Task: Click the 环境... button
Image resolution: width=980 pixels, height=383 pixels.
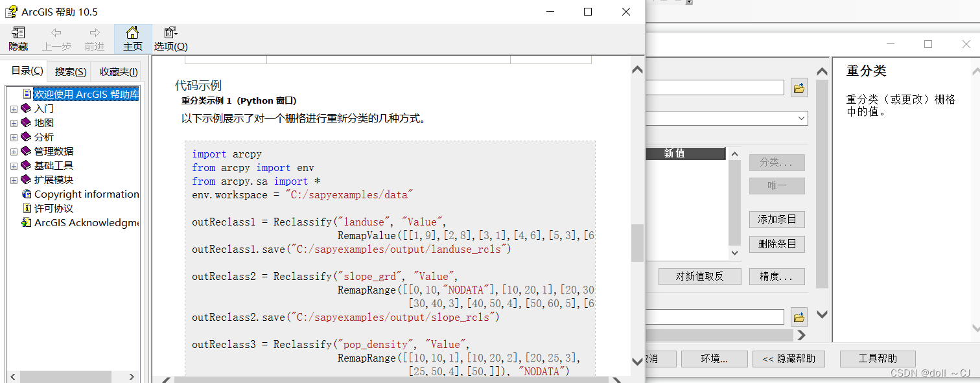Action: [715, 359]
